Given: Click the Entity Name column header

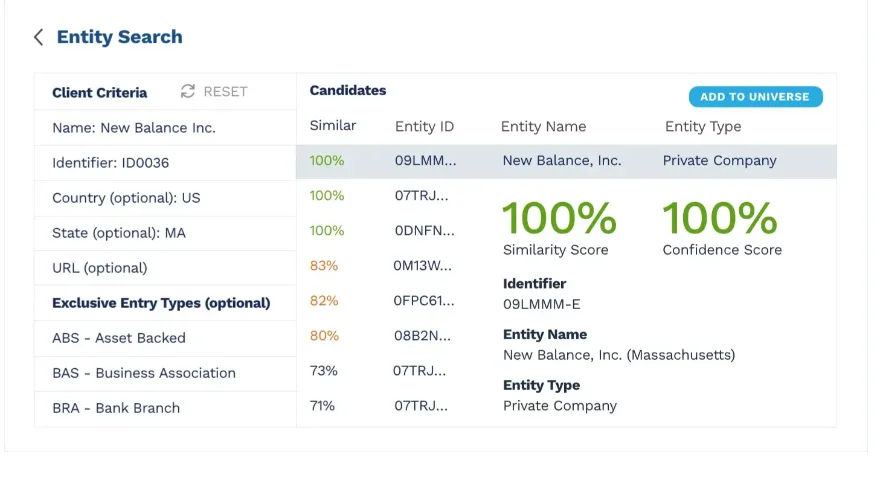Looking at the screenshot, I should pos(543,127).
